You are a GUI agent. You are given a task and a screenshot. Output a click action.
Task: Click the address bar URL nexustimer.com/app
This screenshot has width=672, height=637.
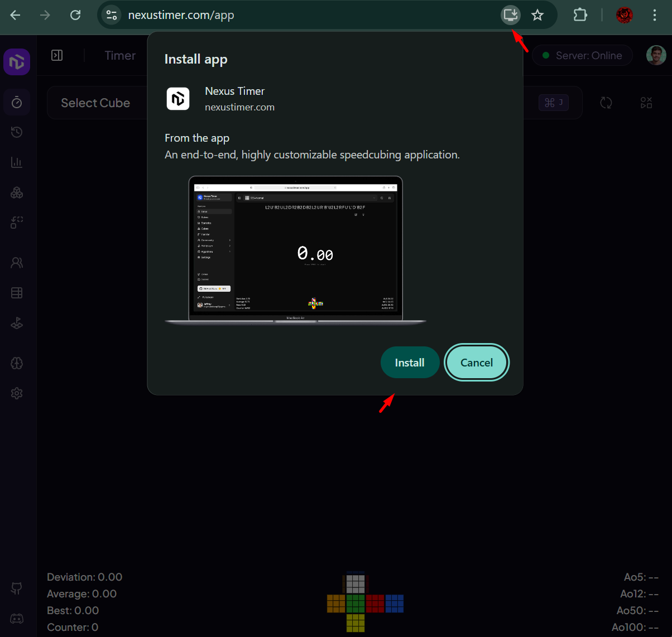pos(181,15)
